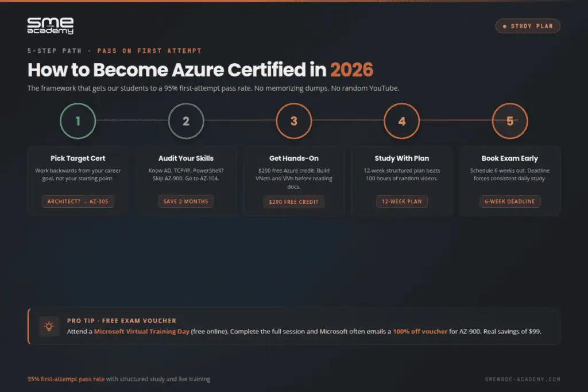The width and height of the screenshot is (588, 392).
Task: Click the 5-STEP PATH label
Action: [x=55, y=51]
